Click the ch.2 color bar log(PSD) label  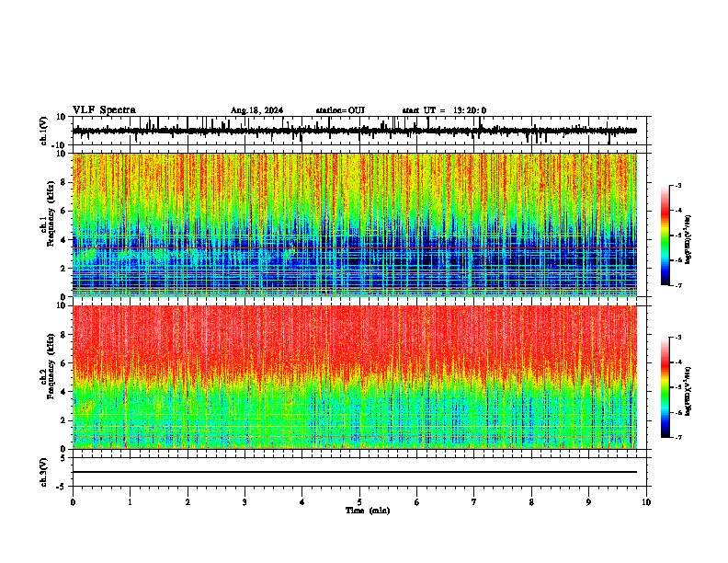[688, 392]
